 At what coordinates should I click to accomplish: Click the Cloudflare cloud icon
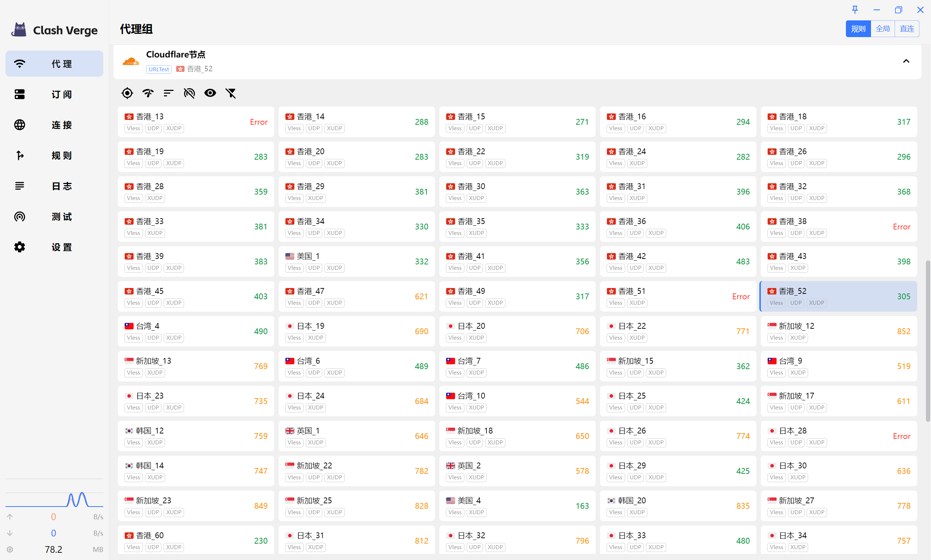tap(131, 61)
